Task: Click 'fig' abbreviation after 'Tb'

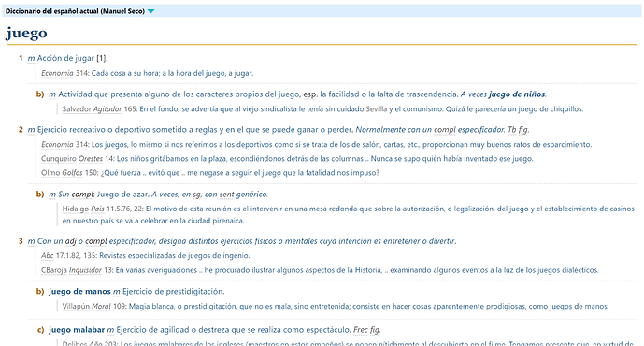Action: [x=522, y=130]
